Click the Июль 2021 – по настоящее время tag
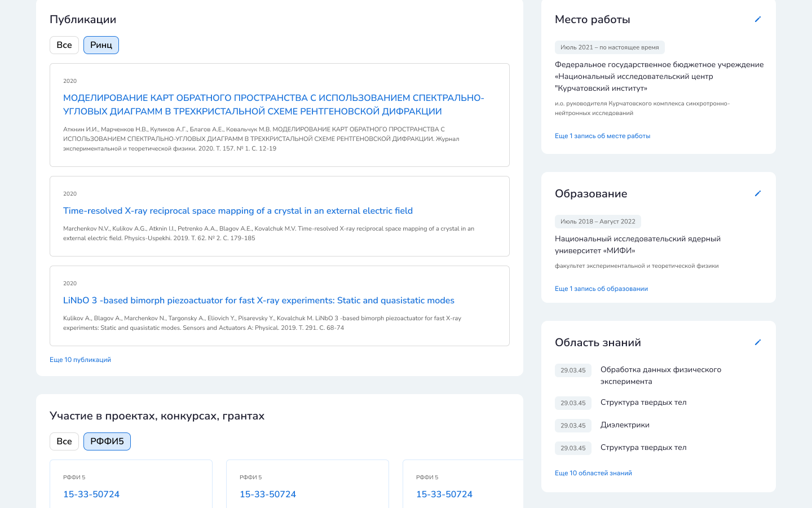 610,47
